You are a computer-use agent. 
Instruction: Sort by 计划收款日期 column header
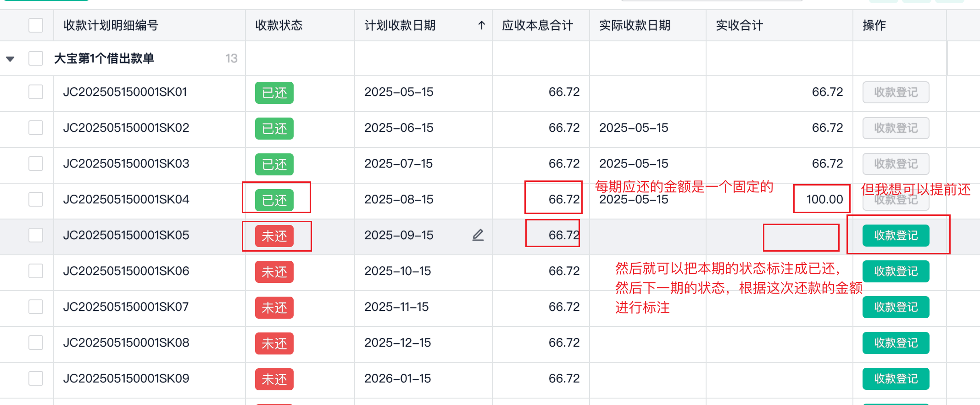400,25
